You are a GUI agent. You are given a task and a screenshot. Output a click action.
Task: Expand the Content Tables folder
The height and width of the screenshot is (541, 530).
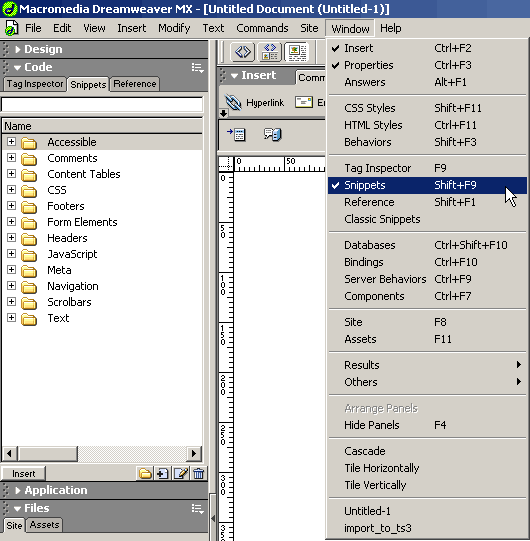click(x=11, y=173)
